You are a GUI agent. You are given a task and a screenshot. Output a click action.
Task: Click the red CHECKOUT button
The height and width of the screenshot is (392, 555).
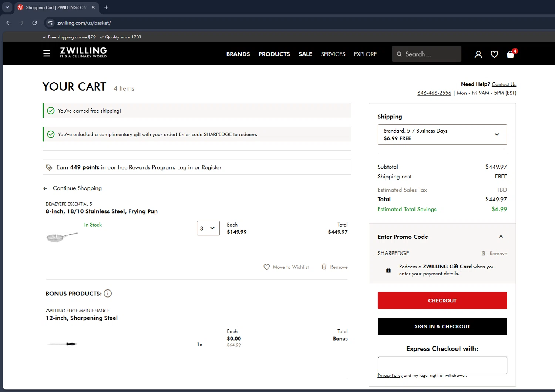(x=442, y=301)
